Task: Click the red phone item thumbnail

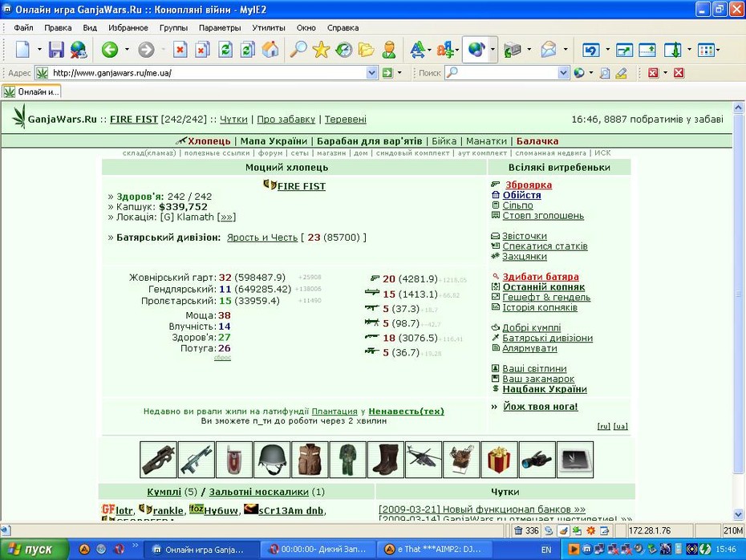Action: 234,460
